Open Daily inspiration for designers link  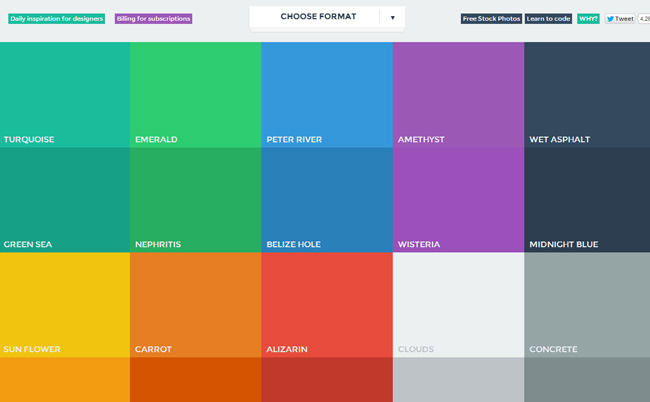[x=56, y=19]
